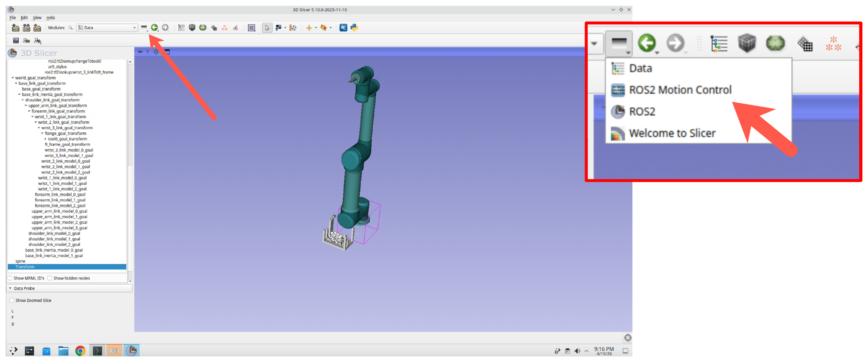
Task: Maximize the 3D view with the window icon
Action: click(167, 52)
